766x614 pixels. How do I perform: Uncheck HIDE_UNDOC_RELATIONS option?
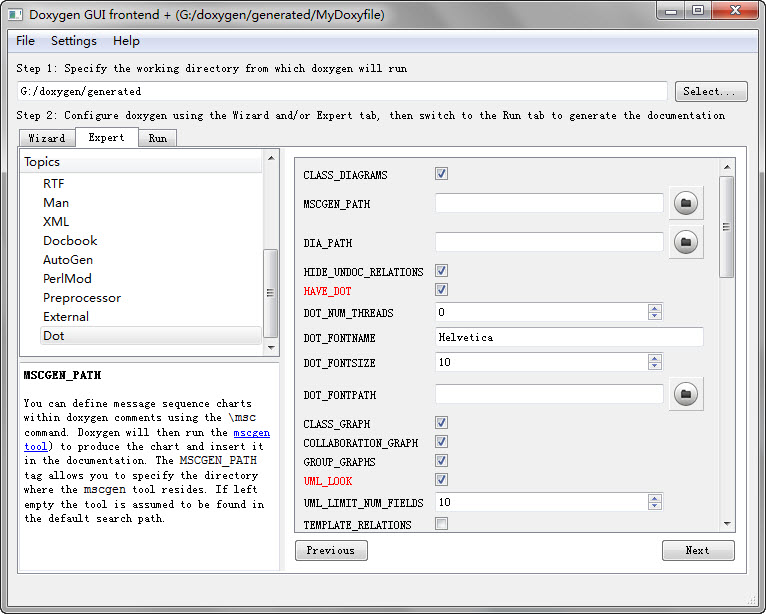tap(441, 271)
